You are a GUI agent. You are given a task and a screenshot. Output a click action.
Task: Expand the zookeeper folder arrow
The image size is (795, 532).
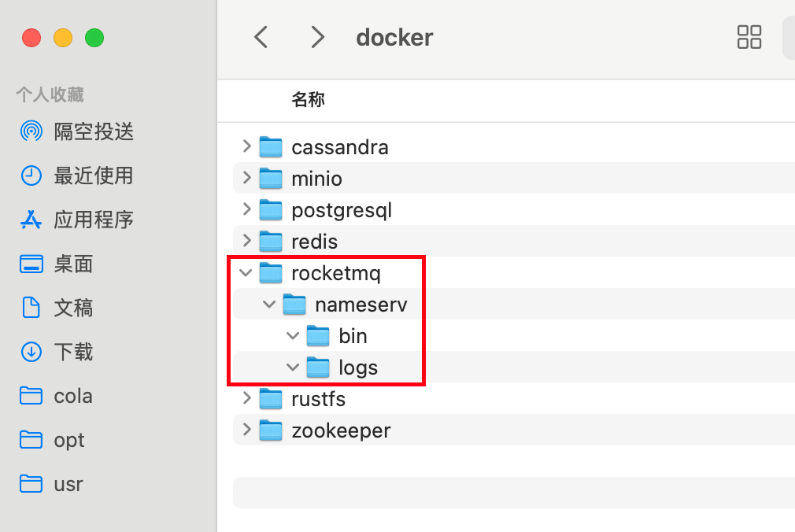coord(247,430)
